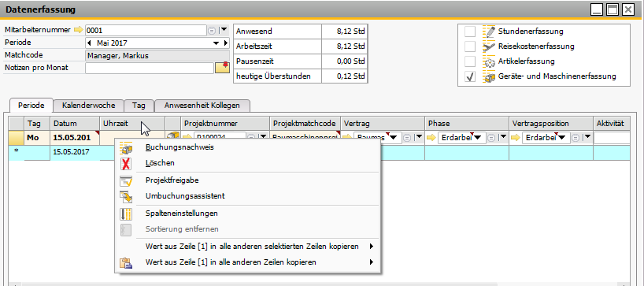This screenshot has width=644, height=286.
Task: Open the Mitarbeiternummer selection list circle icon
Action: [212, 31]
